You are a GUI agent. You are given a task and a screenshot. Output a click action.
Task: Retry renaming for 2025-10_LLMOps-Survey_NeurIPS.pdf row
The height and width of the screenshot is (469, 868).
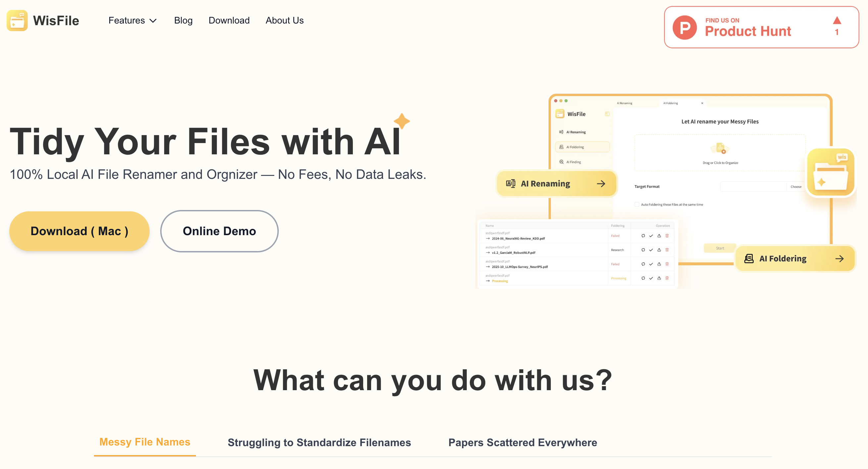point(643,264)
